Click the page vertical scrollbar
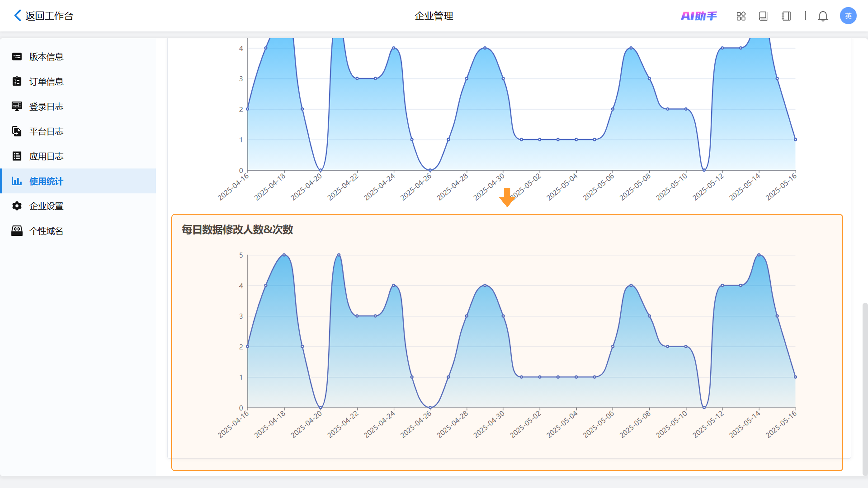The image size is (868, 488). tap(865, 389)
